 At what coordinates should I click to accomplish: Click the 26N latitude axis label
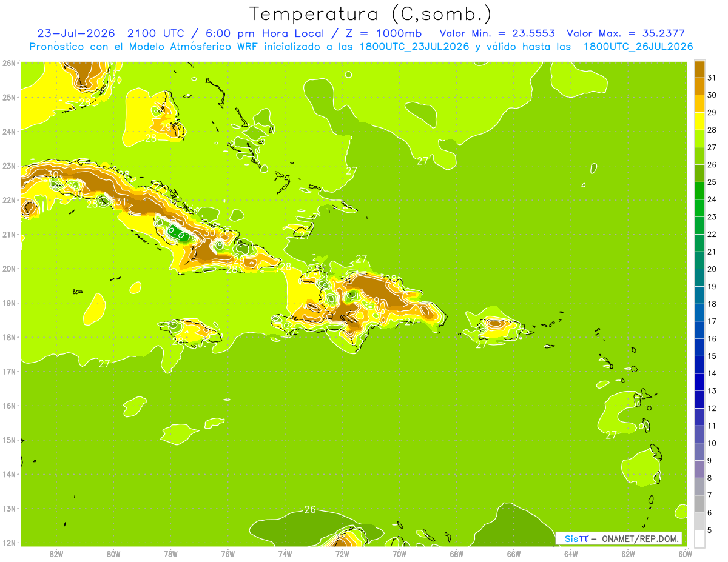[x=9, y=63]
